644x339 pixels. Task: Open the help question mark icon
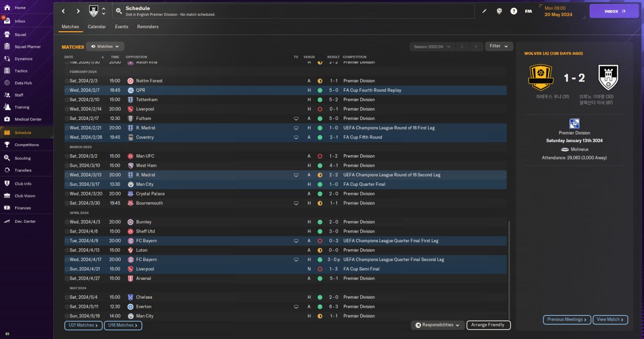(x=514, y=11)
